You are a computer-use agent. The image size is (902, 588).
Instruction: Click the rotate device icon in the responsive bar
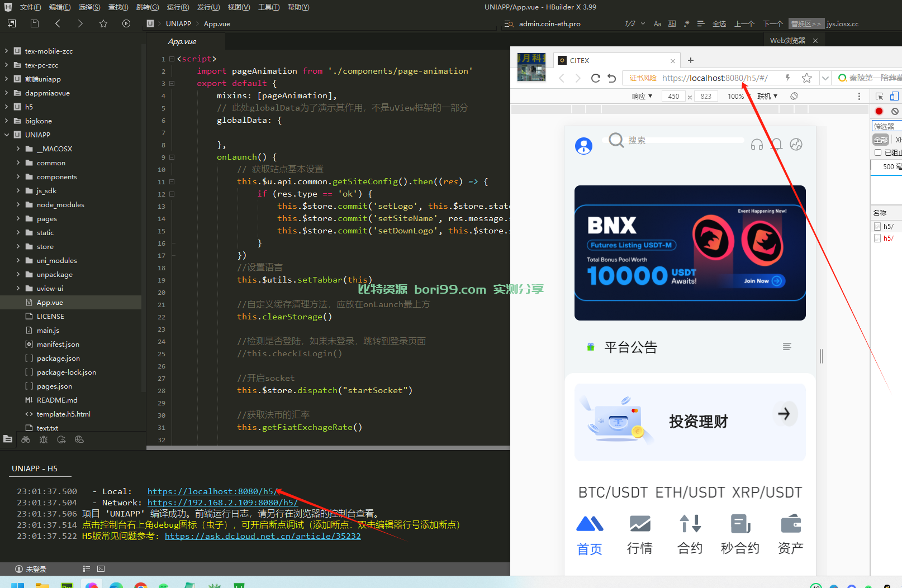pyautogui.click(x=794, y=96)
